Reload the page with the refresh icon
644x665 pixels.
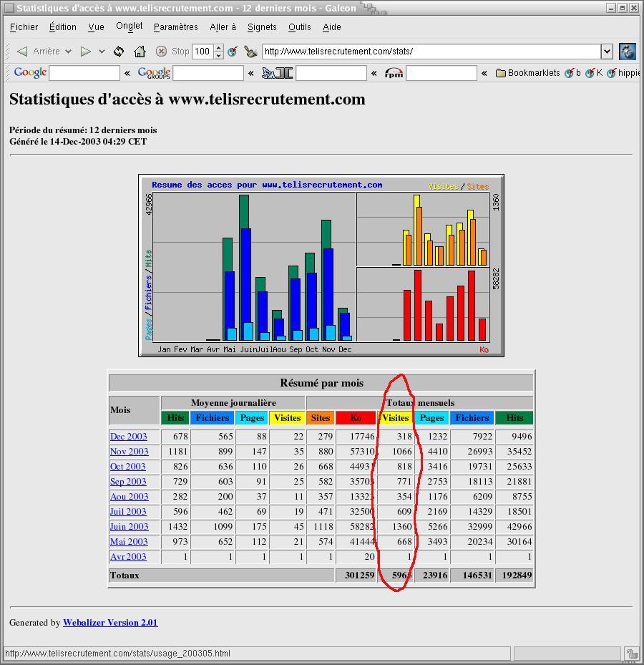pos(119,52)
